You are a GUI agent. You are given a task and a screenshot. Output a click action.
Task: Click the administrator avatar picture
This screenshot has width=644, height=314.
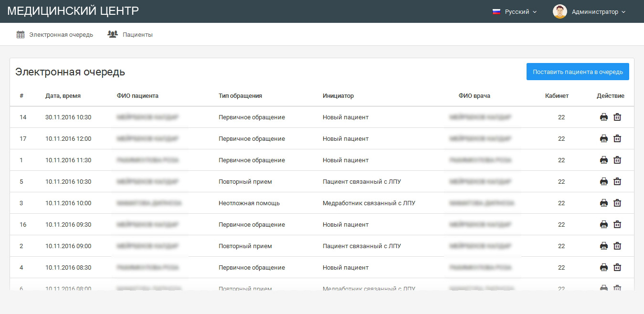pos(560,11)
